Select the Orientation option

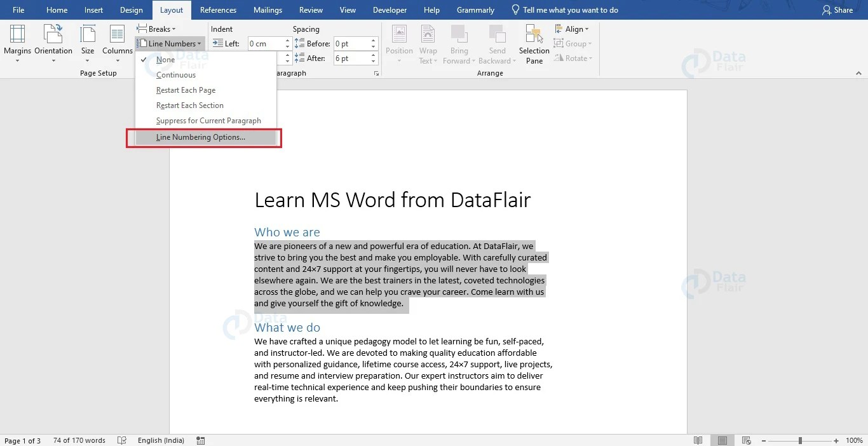[x=53, y=43]
